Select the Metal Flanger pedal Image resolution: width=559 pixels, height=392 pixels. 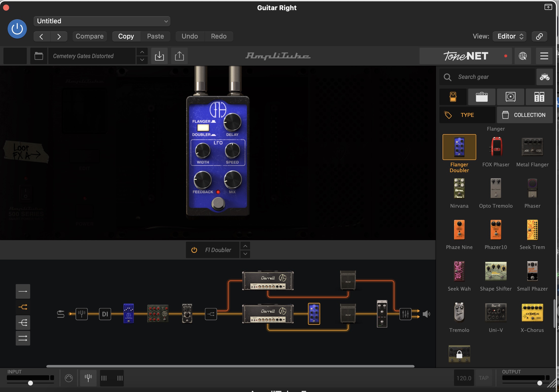click(x=532, y=147)
